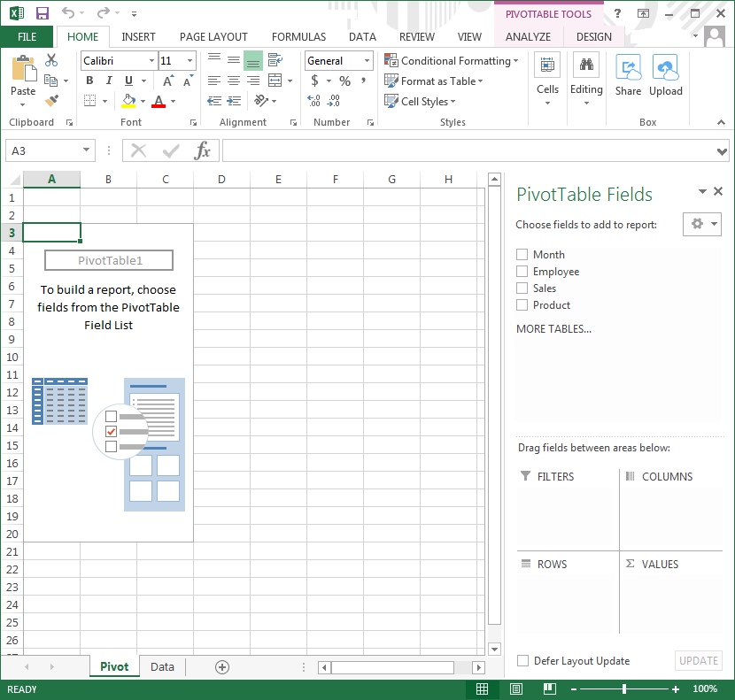Image resolution: width=735 pixels, height=700 pixels.
Task: Enable Defer Layout Update checkbox
Action: (x=522, y=661)
